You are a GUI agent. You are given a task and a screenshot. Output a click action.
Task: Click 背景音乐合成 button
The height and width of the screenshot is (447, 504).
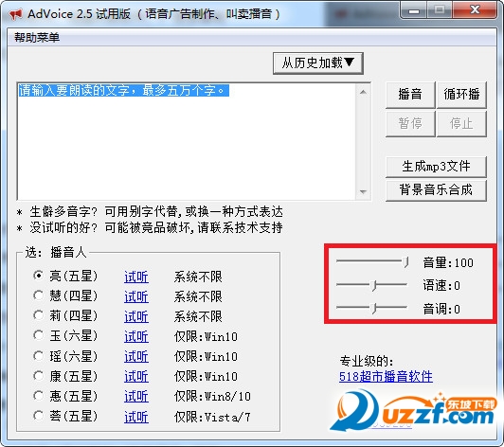pos(436,190)
